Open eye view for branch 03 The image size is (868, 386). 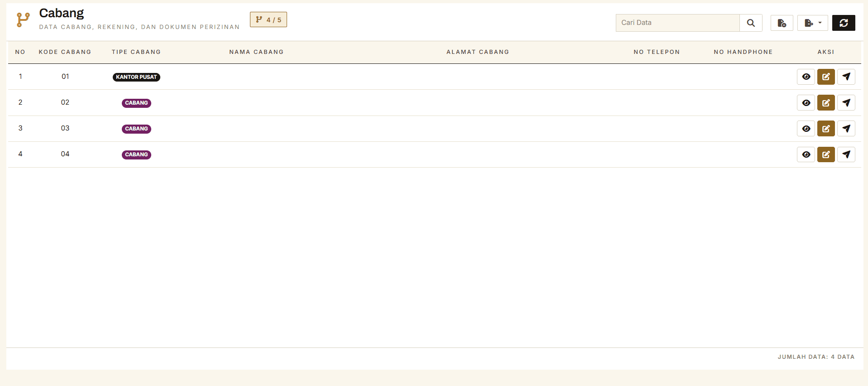806,129
